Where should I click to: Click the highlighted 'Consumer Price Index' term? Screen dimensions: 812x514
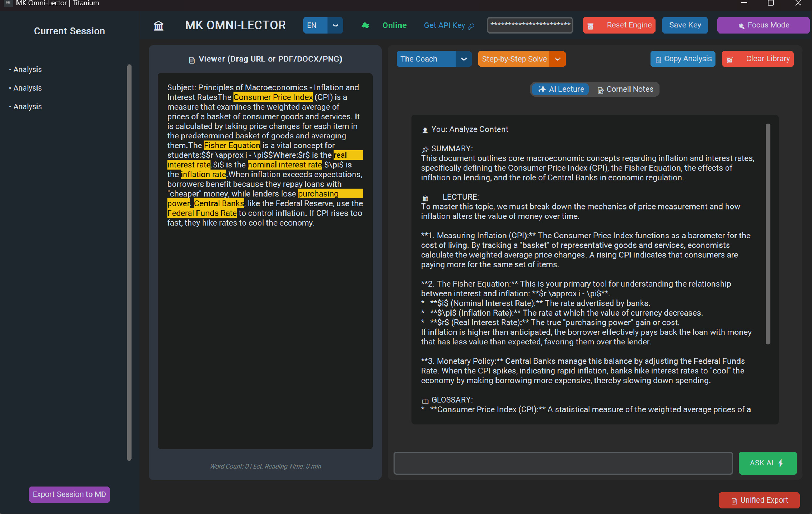click(273, 97)
